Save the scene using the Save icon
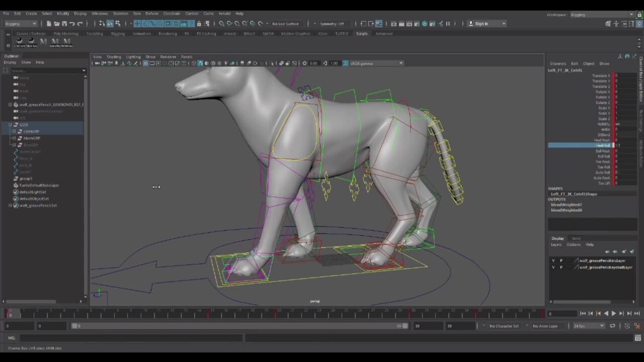This screenshot has width=644, height=362. pyautogui.click(x=64, y=23)
